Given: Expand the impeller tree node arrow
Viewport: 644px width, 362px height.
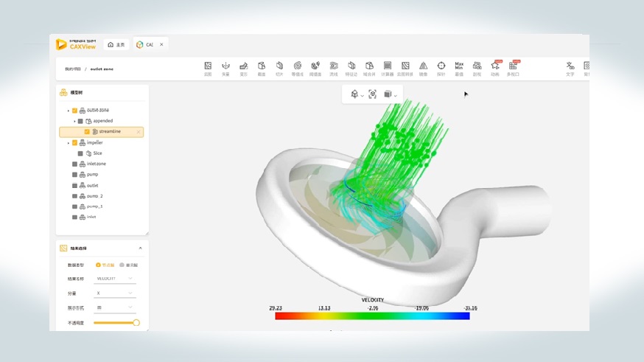Looking at the screenshot, I should (x=69, y=143).
